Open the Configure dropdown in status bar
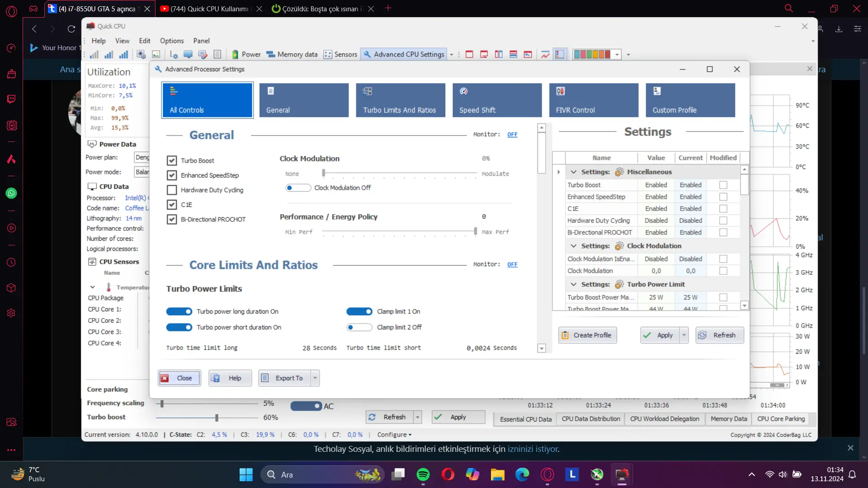This screenshot has height=488, width=868. click(x=394, y=435)
